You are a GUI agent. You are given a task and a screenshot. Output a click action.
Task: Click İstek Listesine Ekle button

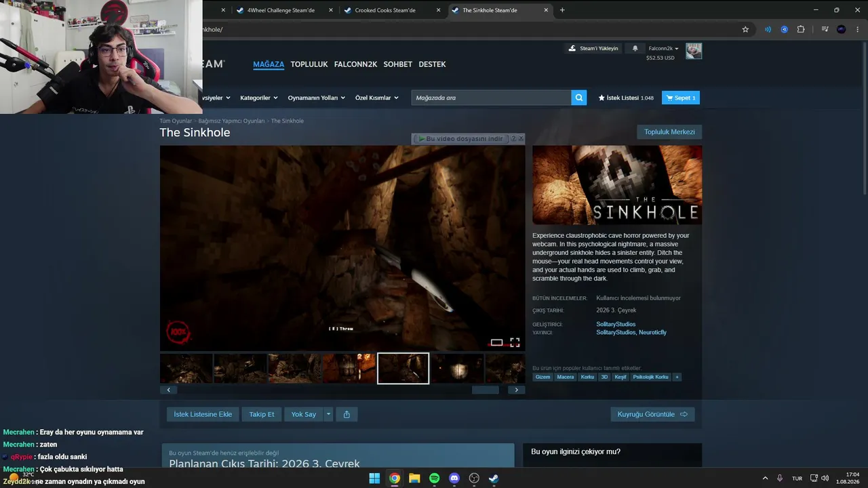click(203, 414)
